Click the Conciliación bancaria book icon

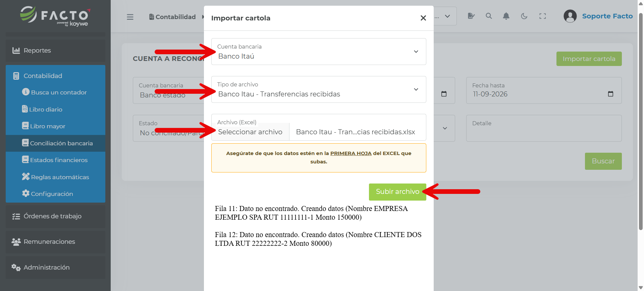click(25, 143)
